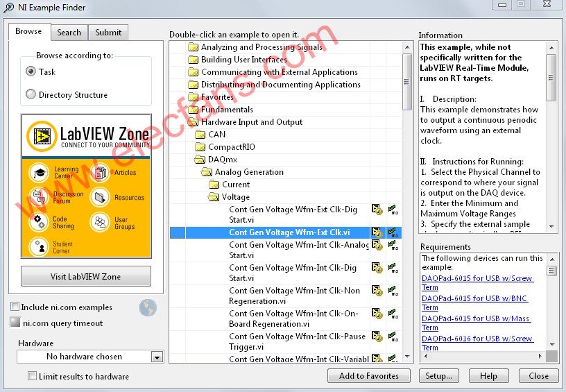Open the Student Corner icon
The height and width of the screenshot is (392, 566).
click(40, 246)
